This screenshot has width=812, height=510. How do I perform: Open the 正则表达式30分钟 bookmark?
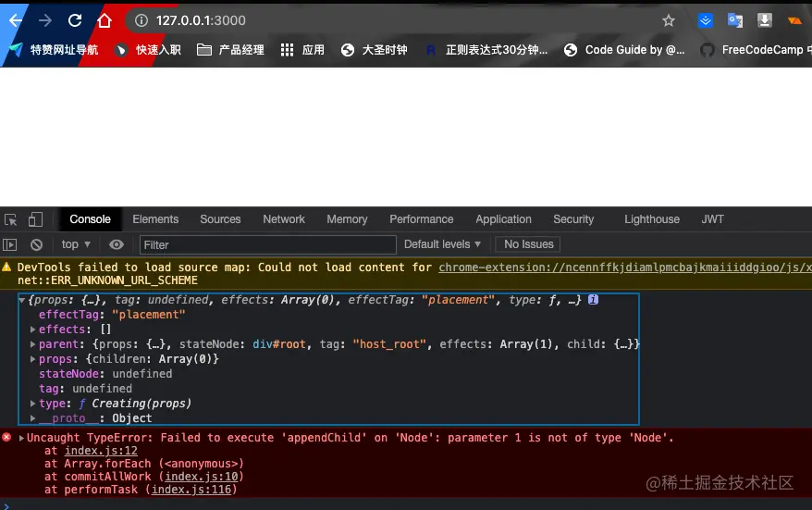click(486, 50)
